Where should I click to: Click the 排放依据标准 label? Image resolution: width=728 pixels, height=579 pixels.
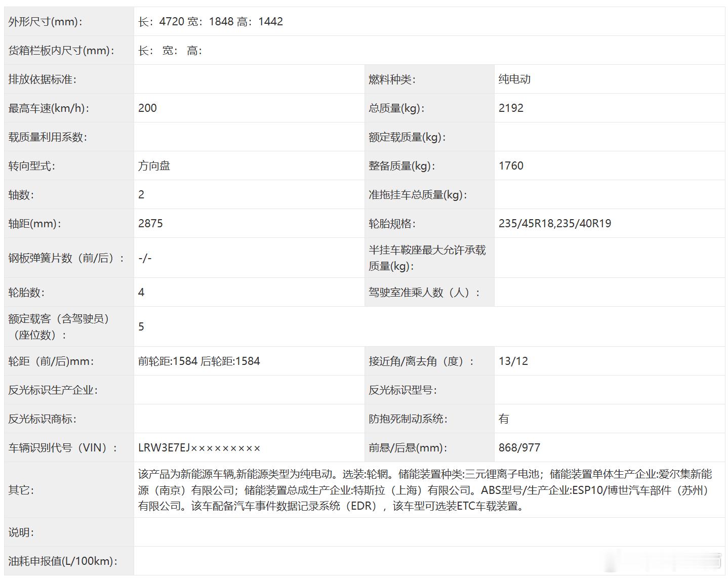pyautogui.click(x=43, y=79)
